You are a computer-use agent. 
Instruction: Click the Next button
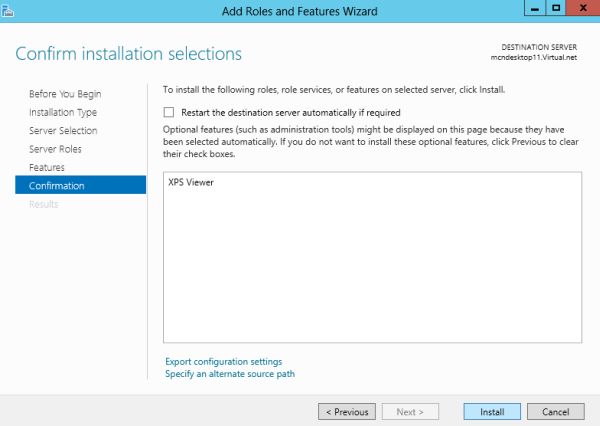coord(411,411)
